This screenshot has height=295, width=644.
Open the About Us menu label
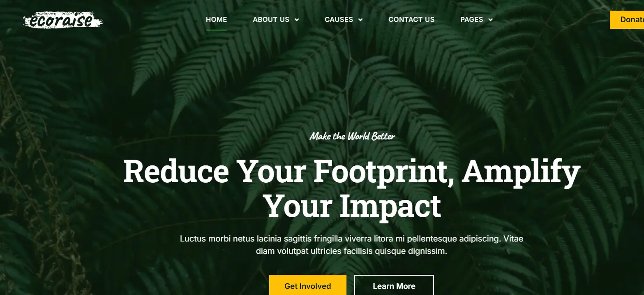271,19
